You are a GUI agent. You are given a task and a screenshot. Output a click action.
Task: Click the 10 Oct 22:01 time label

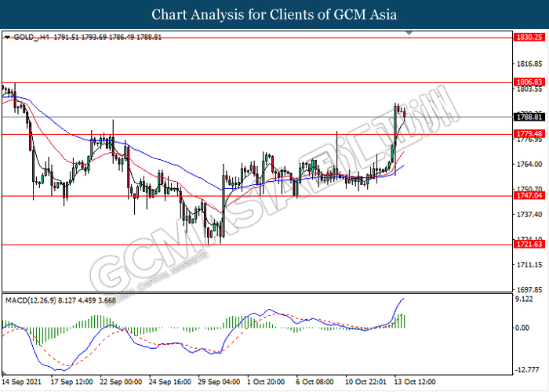click(x=365, y=382)
